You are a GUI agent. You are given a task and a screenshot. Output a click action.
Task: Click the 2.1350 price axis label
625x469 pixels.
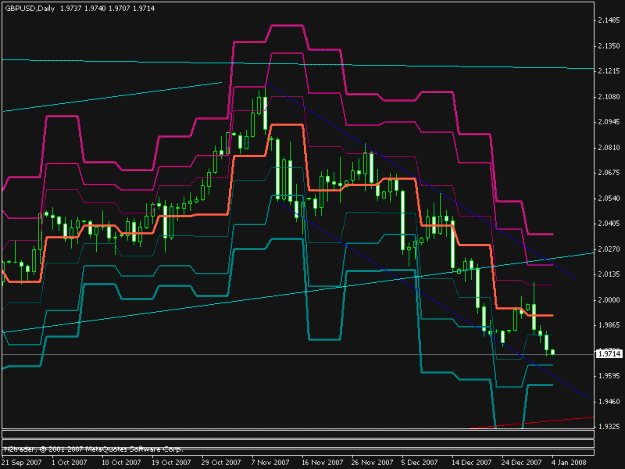(609, 46)
